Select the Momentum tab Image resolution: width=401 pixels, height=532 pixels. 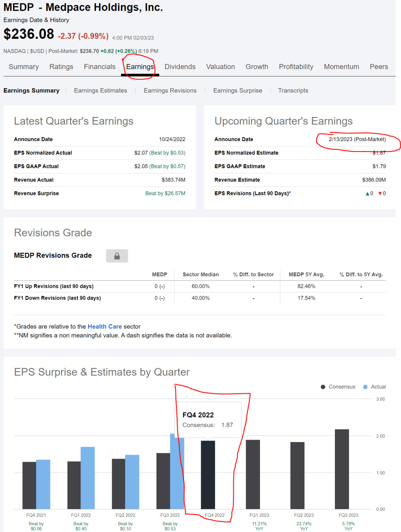341,67
